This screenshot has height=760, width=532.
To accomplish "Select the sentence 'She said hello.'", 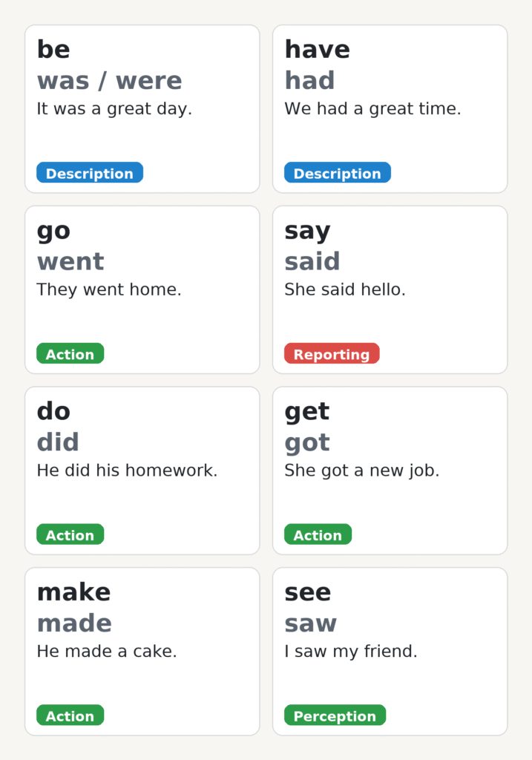I will pos(345,289).
